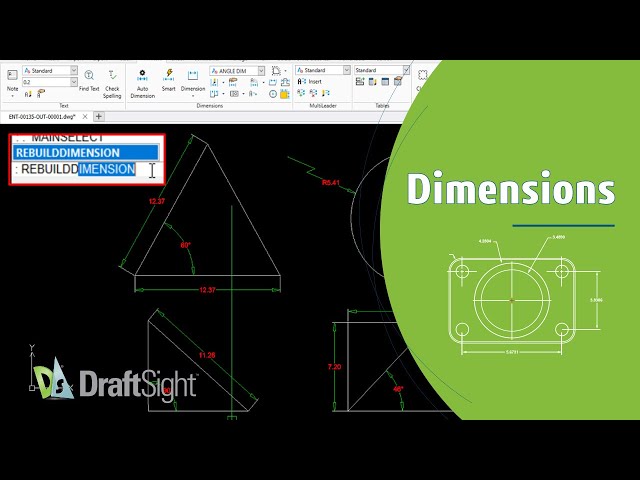
Task: Click middle icon below Insert in MultiLeader panel
Action: click(x=313, y=93)
